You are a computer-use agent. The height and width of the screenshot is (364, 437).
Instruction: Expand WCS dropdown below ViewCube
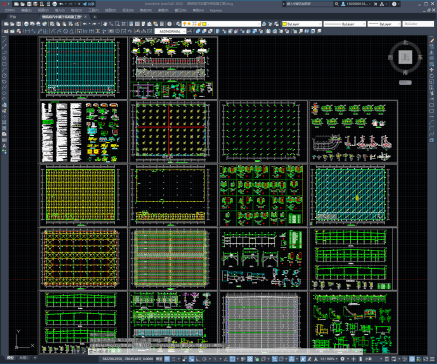click(405, 82)
